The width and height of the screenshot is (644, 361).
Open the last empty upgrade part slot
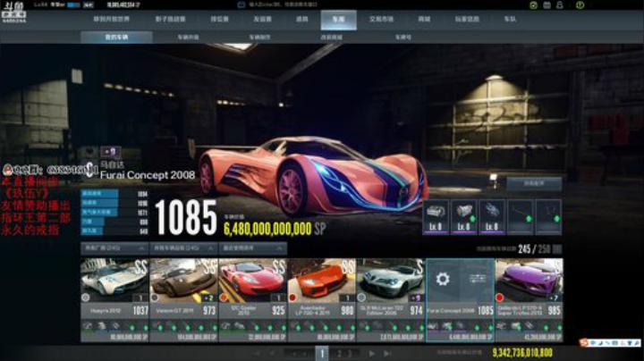(x=548, y=217)
